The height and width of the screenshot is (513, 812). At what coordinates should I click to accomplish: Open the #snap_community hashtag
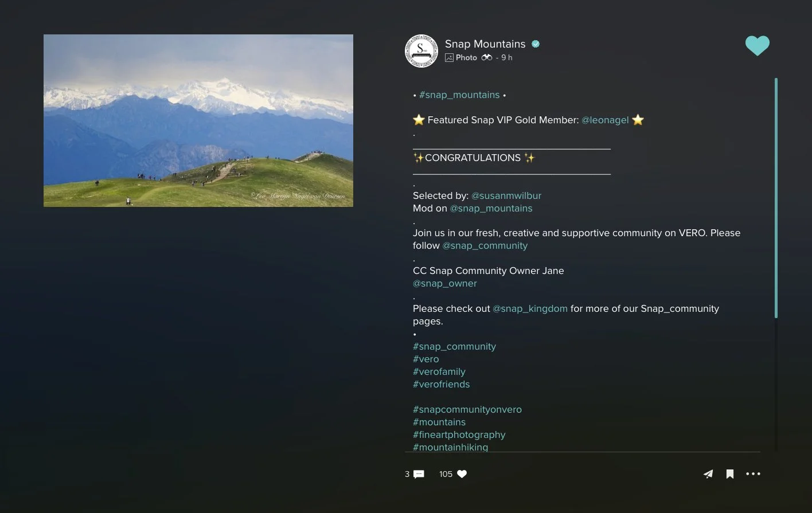click(x=454, y=347)
